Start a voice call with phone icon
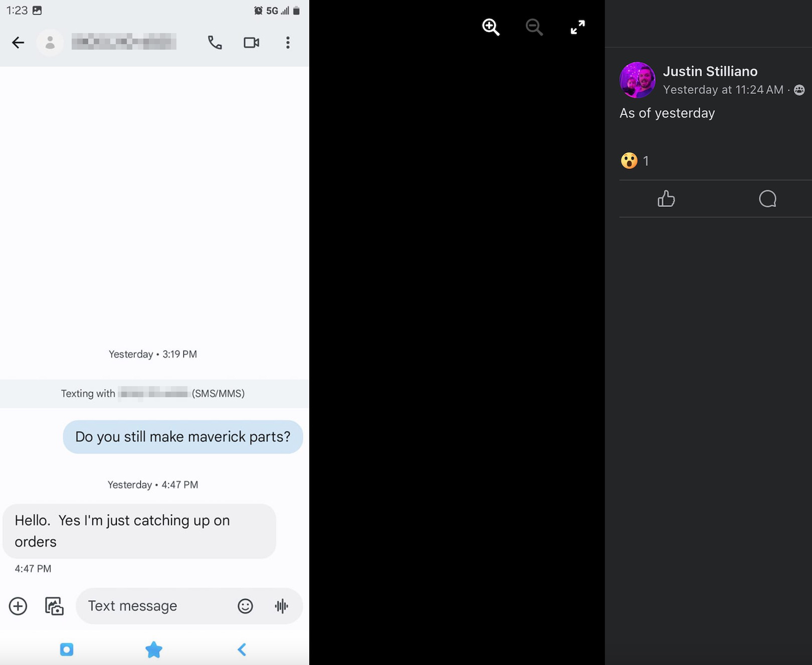812x665 pixels. click(x=215, y=43)
